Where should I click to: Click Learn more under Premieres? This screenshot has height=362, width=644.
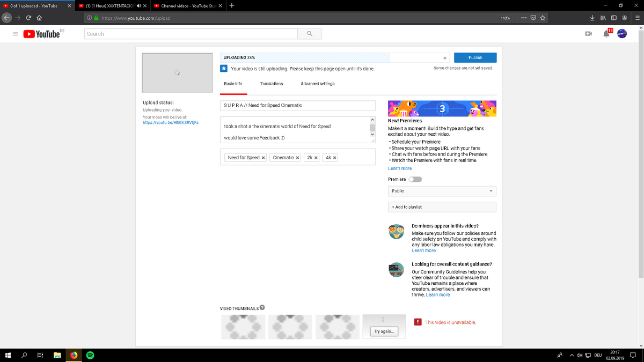pos(400,168)
